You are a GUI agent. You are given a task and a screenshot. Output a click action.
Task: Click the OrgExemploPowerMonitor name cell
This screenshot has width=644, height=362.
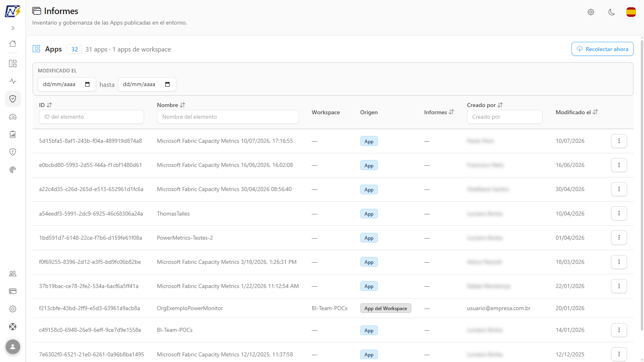(190, 309)
